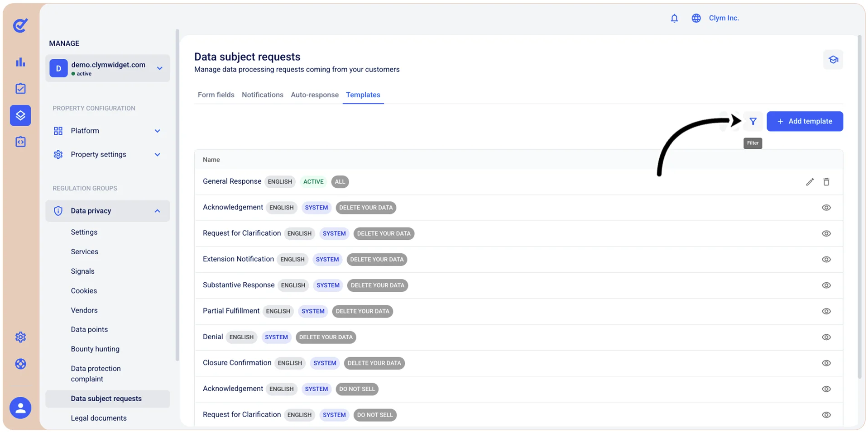
Task: Collapse the Data privacy group
Action: (157, 211)
